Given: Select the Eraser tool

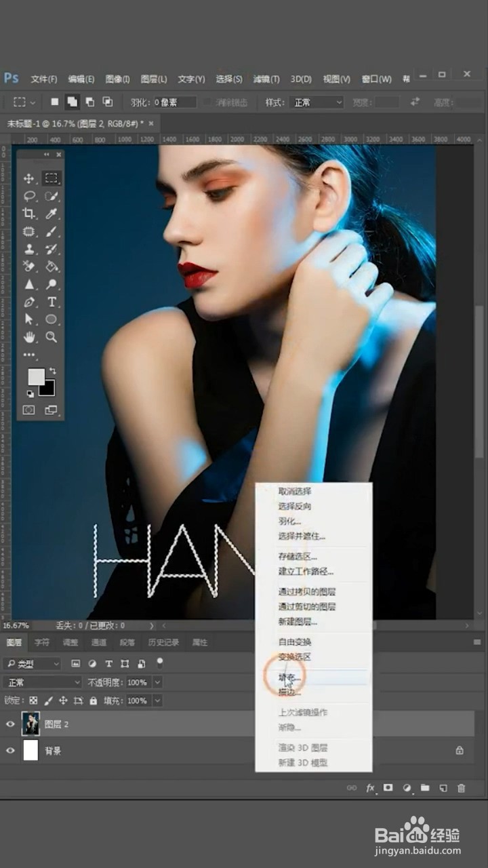Looking at the screenshot, I should click(29, 267).
